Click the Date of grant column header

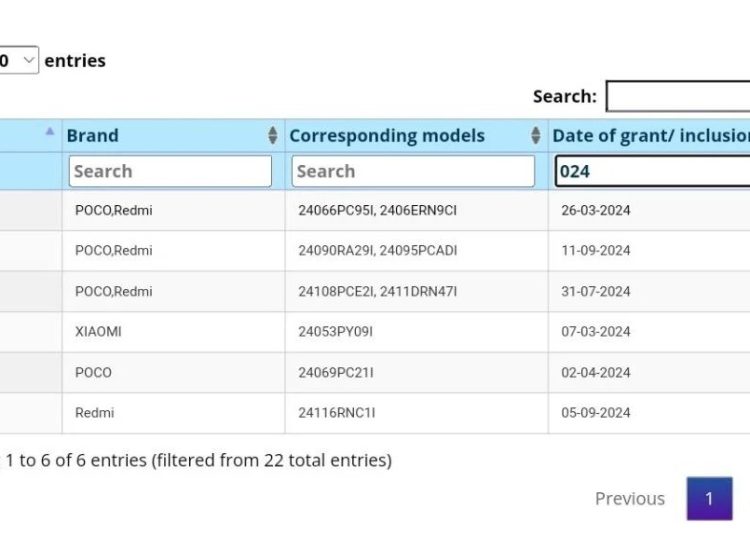[650, 135]
